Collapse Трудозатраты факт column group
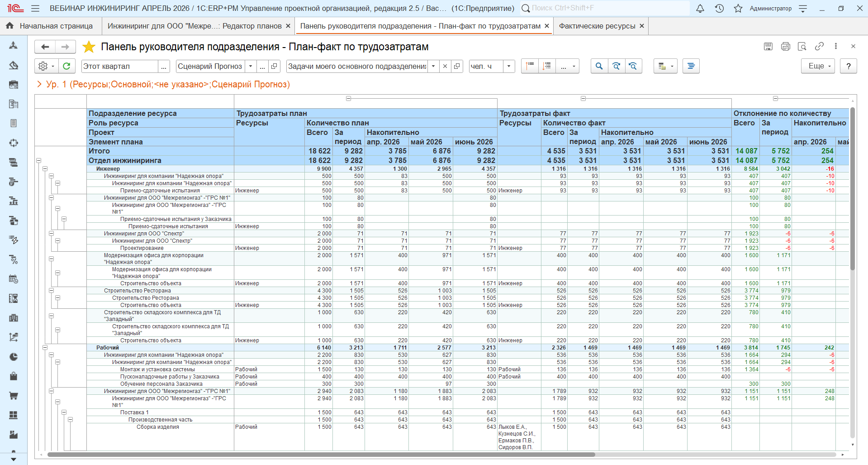868x465 pixels. point(583,98)
